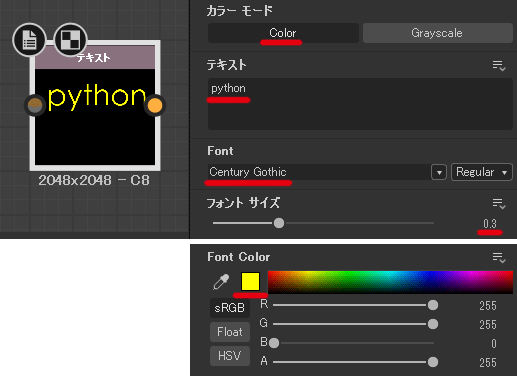Click the text input box containing python
The height and width of the screenshot is (376, 517).
pos(360,104)
